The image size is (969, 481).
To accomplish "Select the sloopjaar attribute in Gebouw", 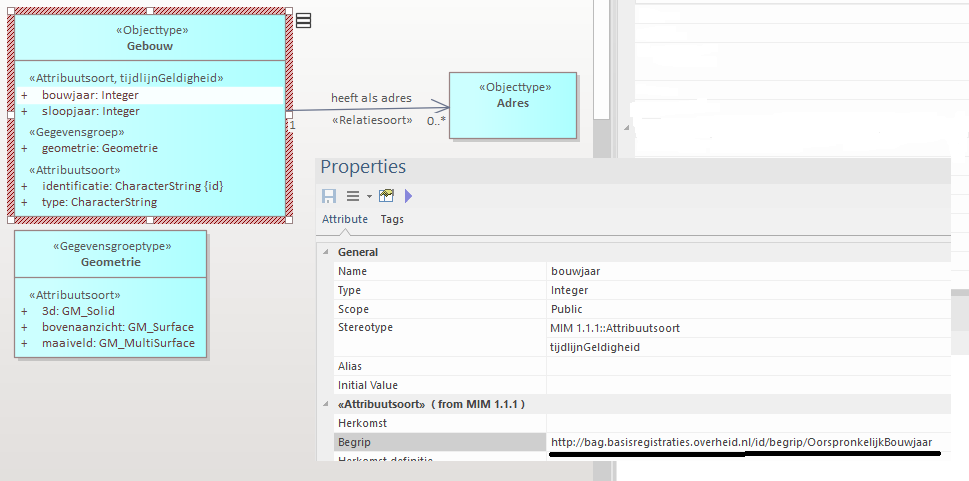I will click(91, 111).
